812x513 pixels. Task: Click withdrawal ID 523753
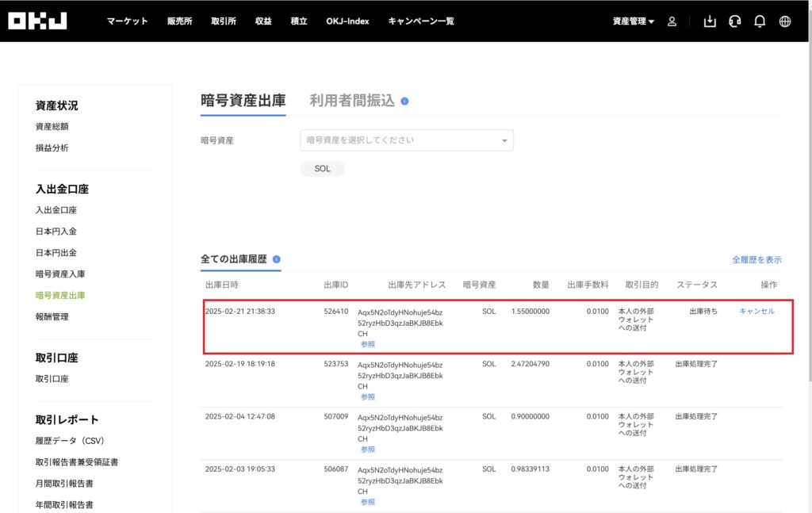click(335, 364)
